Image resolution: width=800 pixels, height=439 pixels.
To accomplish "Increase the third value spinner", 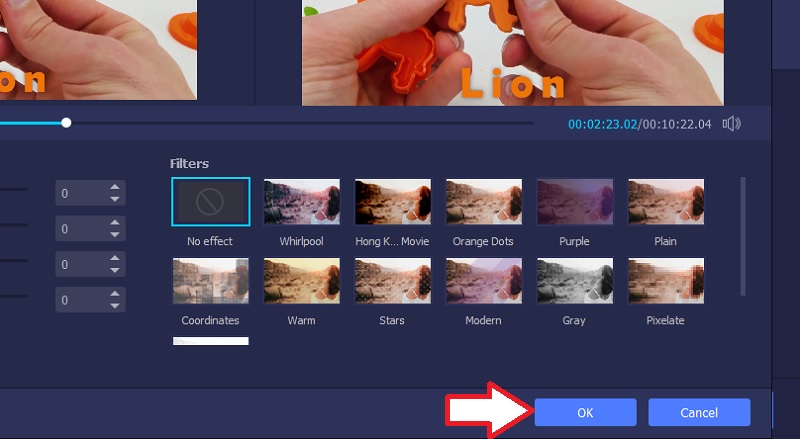I will 115,258.
